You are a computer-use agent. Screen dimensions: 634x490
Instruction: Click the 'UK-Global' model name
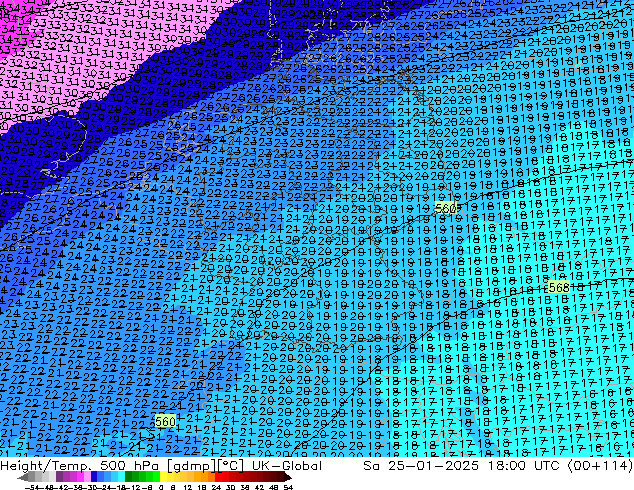[290, 466]
